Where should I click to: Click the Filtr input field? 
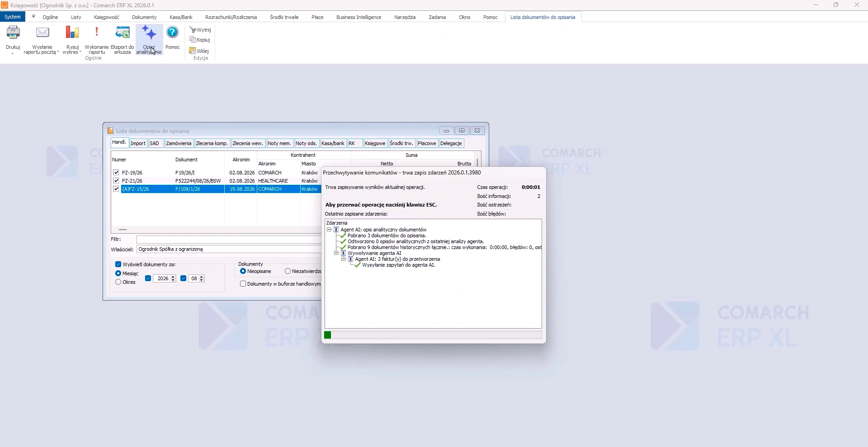229,240
